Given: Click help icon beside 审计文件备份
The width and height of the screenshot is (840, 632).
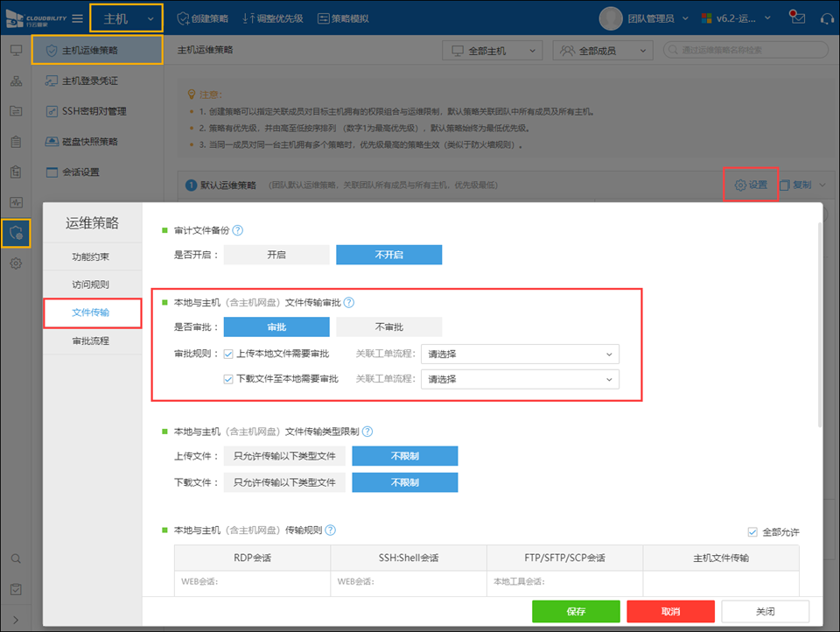Looking at the screenshot, I should pos(237,230).
